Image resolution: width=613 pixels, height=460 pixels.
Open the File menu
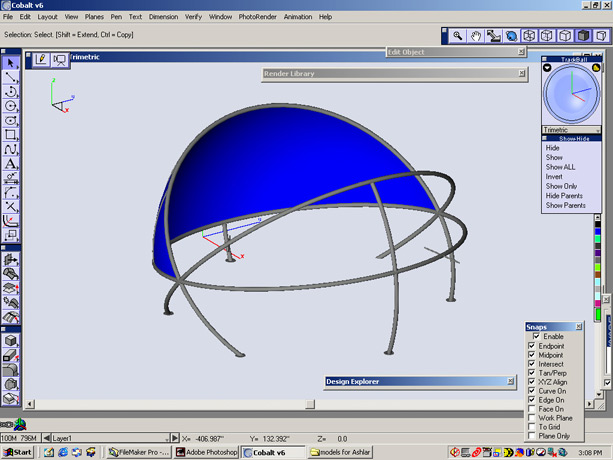coord(8,17)
